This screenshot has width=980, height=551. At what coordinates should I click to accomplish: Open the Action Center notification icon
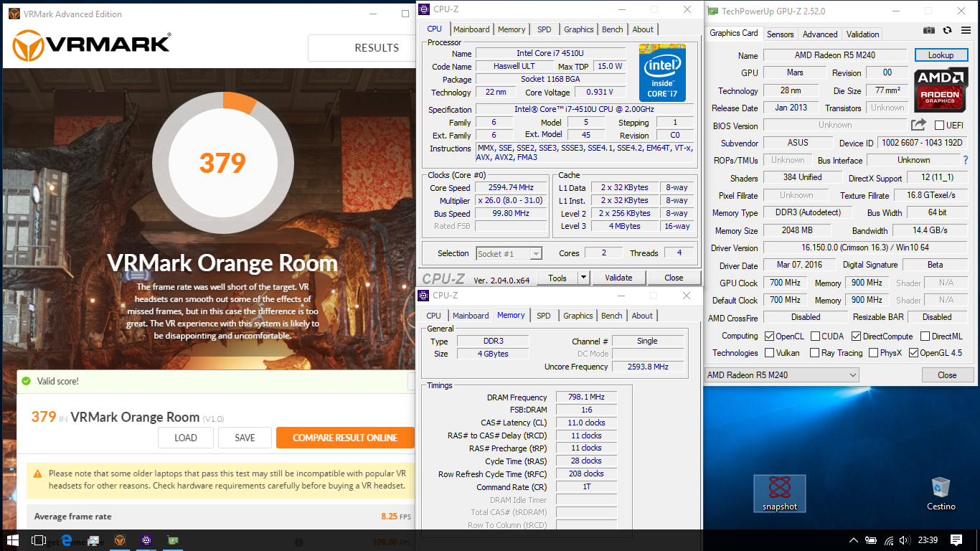[x=956, y=540]
